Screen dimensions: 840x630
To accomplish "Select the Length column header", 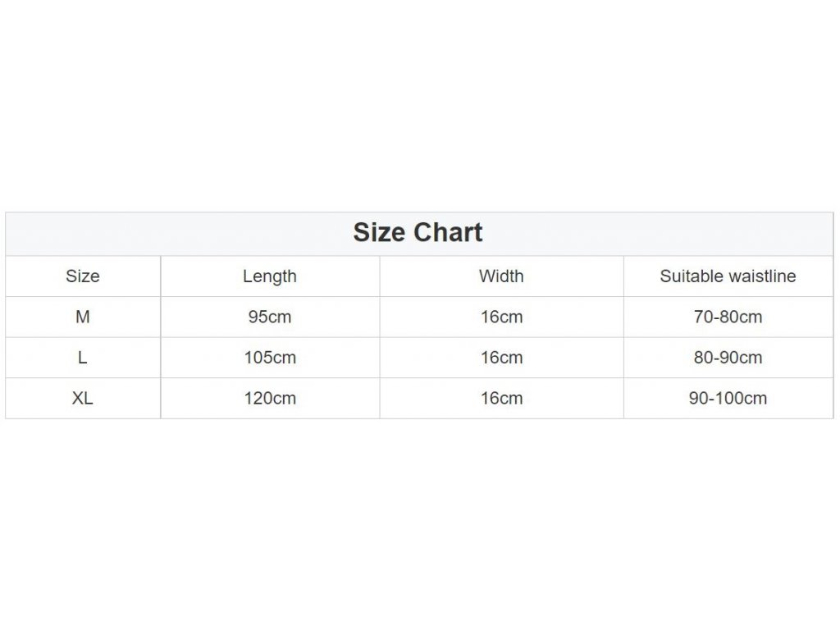I will [269, 276].
